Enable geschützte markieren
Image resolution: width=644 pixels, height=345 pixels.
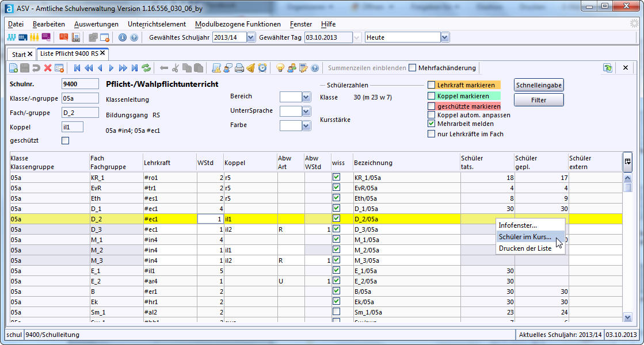pos(431,106)
